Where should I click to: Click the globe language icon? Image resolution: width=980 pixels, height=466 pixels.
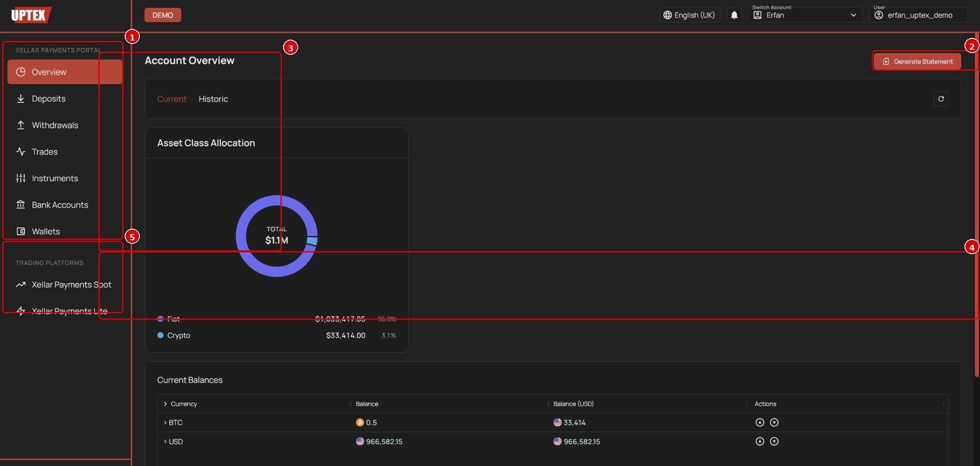tap(668, 15)
